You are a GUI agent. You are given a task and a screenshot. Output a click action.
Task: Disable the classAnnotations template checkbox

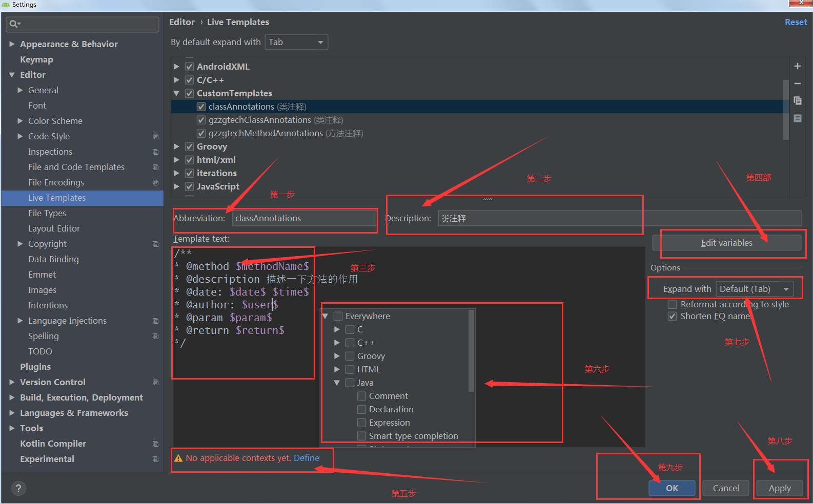[201, 107]
